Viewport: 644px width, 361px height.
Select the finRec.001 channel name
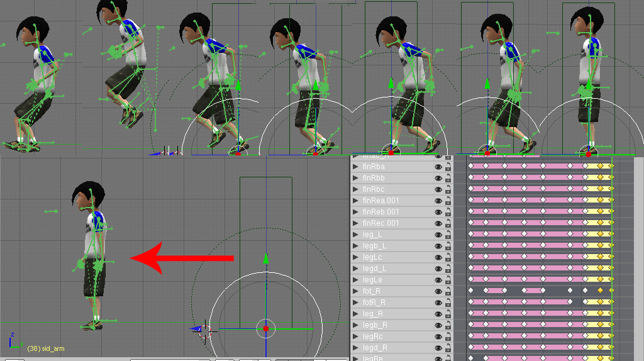pyautogui.click(x=380, y=223)
